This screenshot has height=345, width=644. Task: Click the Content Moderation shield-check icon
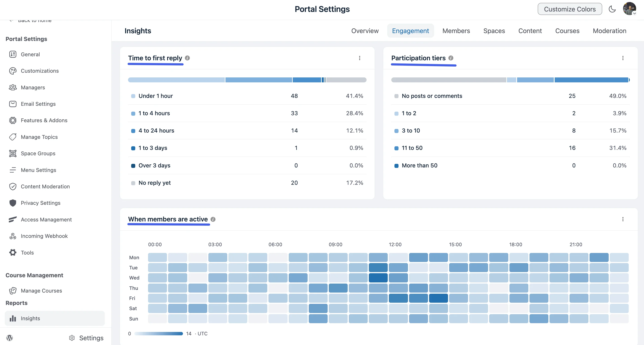(x=13, y=187)
